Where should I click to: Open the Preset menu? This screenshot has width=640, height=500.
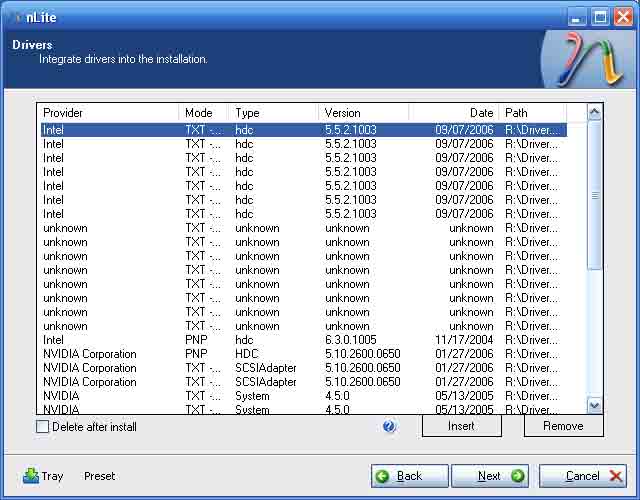100,476
